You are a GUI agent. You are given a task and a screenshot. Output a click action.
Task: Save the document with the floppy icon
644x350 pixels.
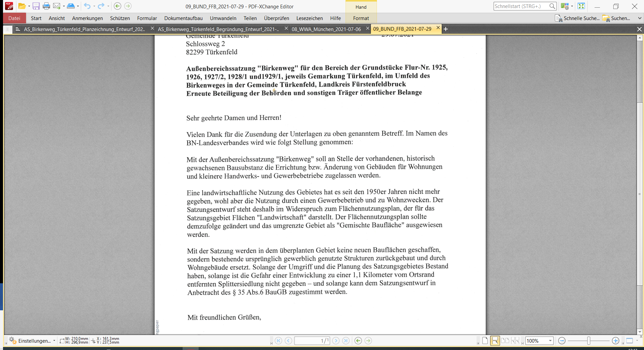(36, 6)
